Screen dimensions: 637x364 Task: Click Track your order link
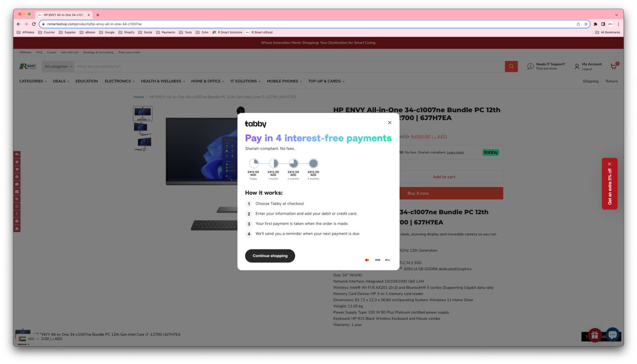click(129, 53)
